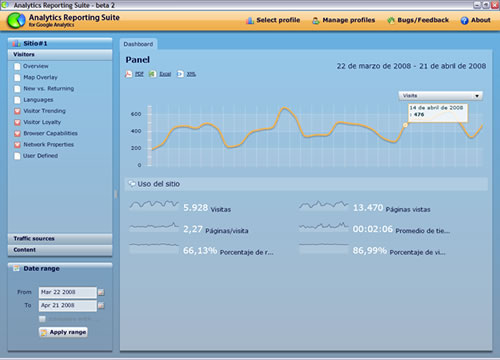500x360 pixels.
Task: Click the 13.470 Páginas vistas metric
Action: [x=391, y=208]
